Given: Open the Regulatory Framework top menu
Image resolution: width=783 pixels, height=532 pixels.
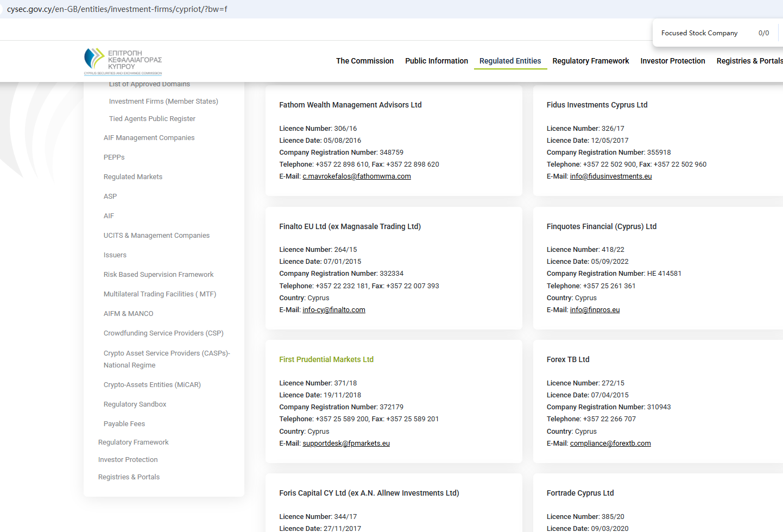Looking at the screenshot, I should 590,61.
